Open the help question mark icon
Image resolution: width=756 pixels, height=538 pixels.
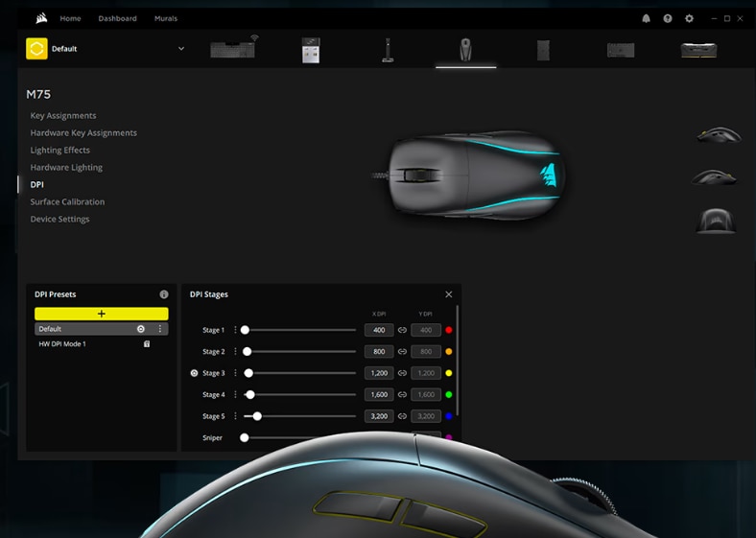click(x=668, y=18)
